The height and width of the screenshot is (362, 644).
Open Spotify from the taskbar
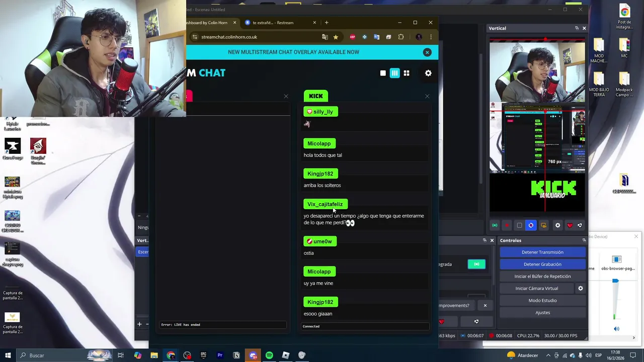[269, 355]
